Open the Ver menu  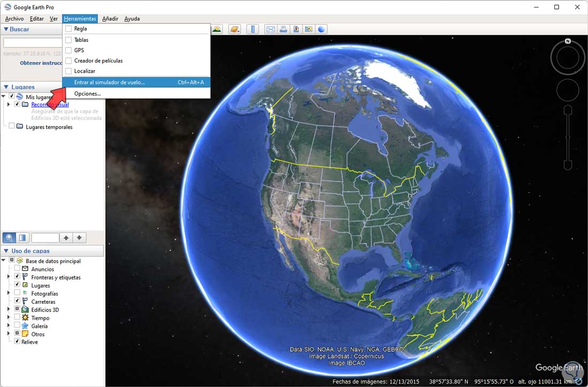53,18
